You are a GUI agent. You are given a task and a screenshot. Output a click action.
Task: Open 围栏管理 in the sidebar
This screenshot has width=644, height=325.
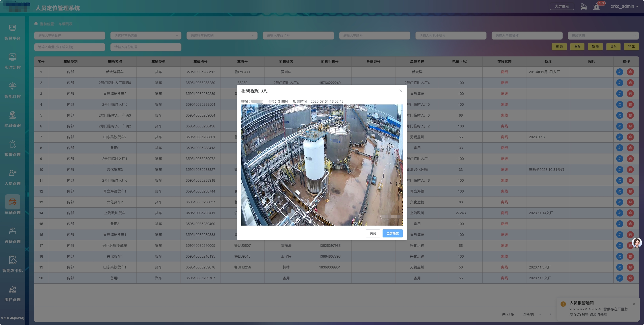tap(12, 293)
